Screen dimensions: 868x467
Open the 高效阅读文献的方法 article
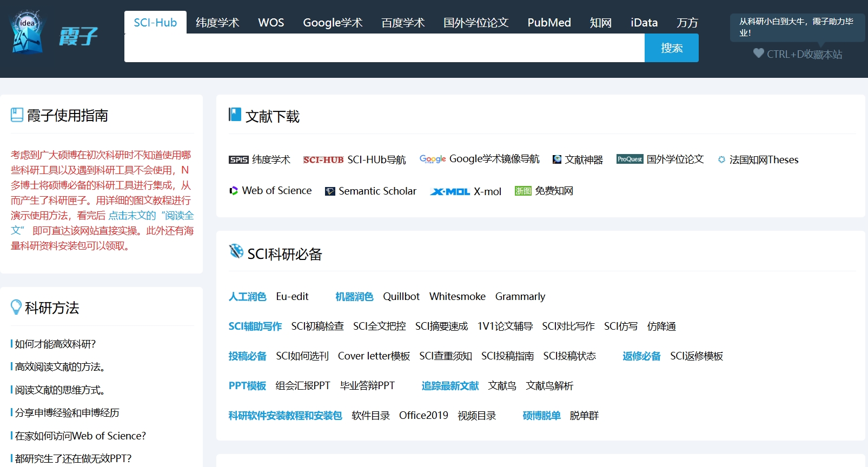[59, 366]
